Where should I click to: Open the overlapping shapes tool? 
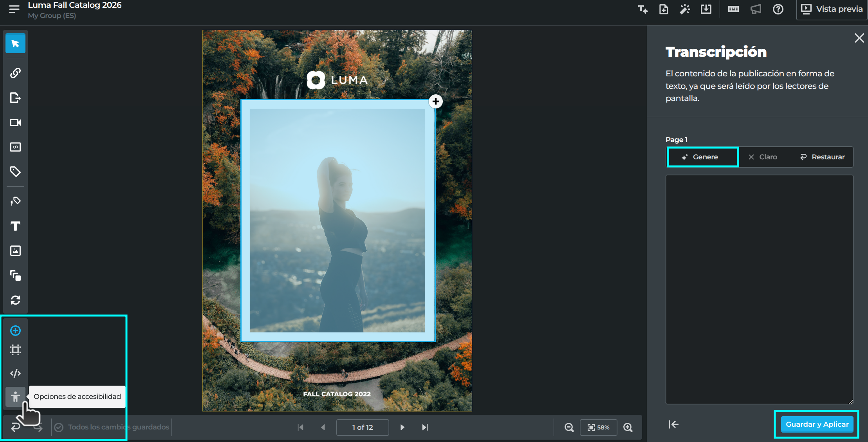tap(15, 275)
